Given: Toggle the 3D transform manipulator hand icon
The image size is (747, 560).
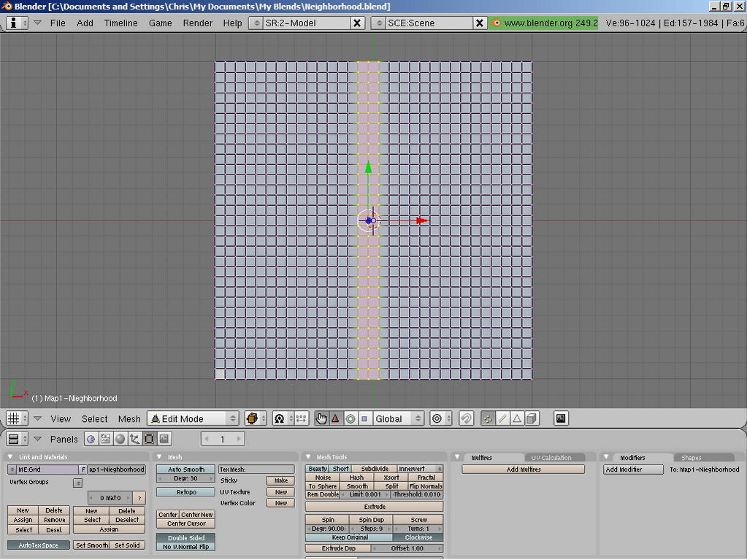Looking at the screenshot, I should click(x=321, y=418).
